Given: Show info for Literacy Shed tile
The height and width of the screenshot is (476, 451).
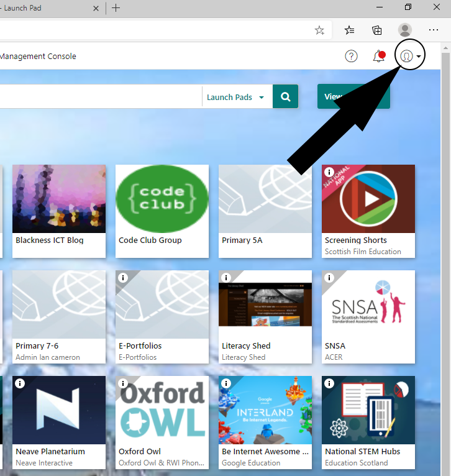Looking at the screenshot, I should pyautogui.click(x=226, y=278).
